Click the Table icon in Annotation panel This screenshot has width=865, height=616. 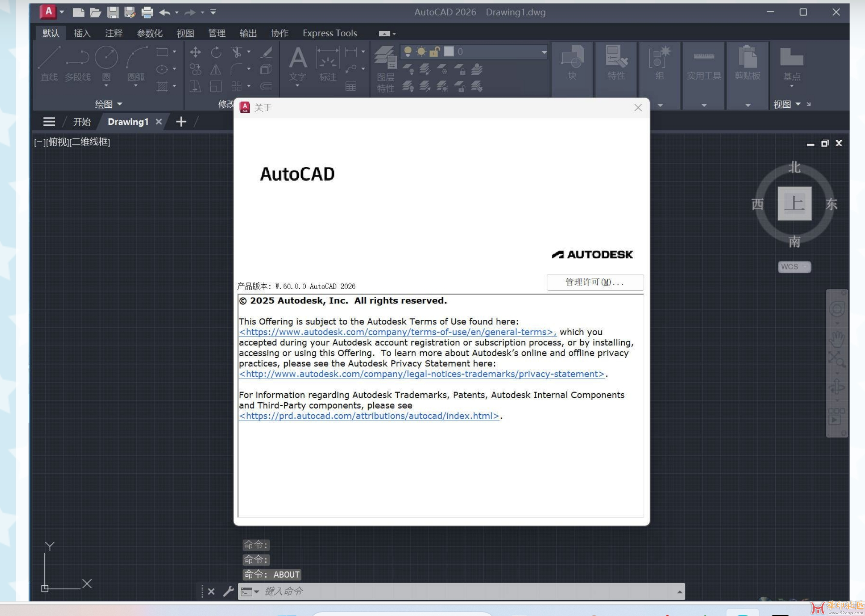pos(351,87)
